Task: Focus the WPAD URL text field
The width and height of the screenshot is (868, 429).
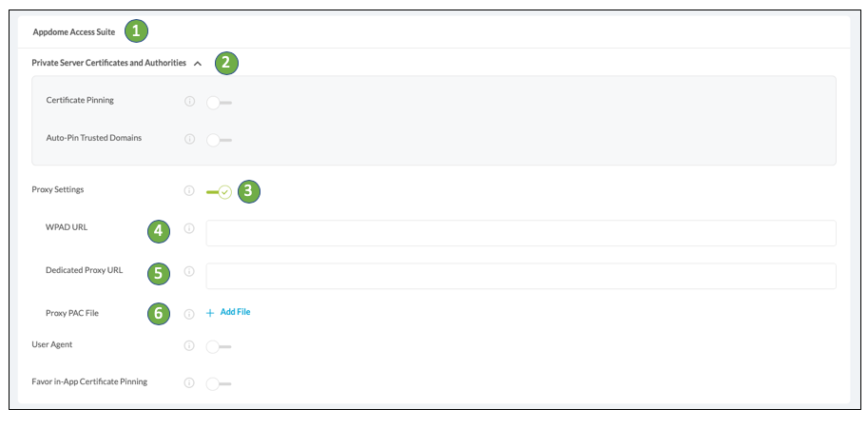Action: [x=520, y=233]
